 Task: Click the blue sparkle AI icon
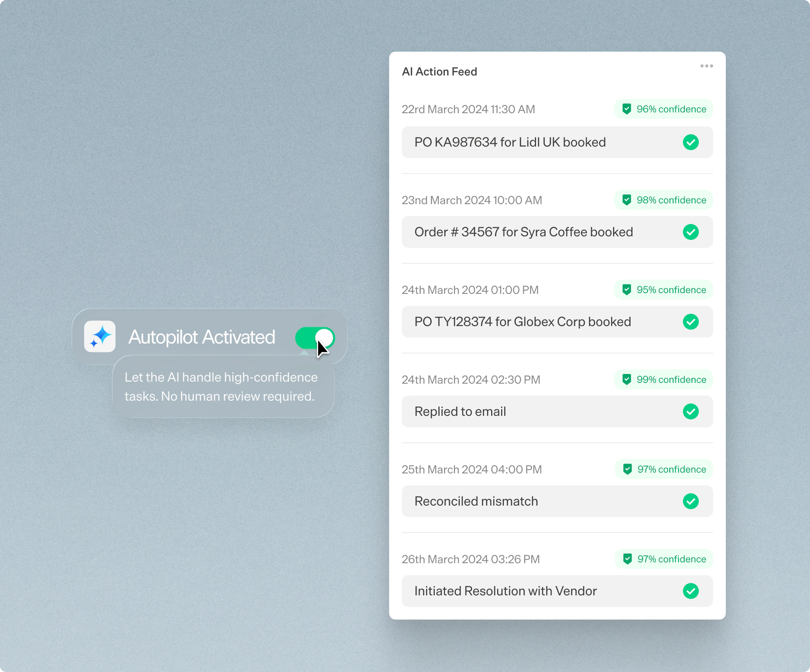click(x=100, y=336)
